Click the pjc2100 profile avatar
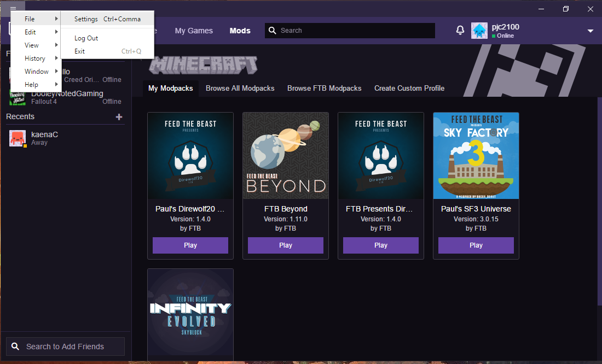Image resolution: width=602 pixels, height=364 pixels. (x=479, y=31)
